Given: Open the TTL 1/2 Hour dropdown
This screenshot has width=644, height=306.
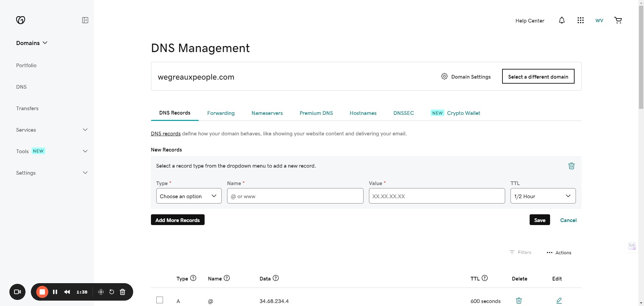Looking at the screenshot, I should click(543, 196).
